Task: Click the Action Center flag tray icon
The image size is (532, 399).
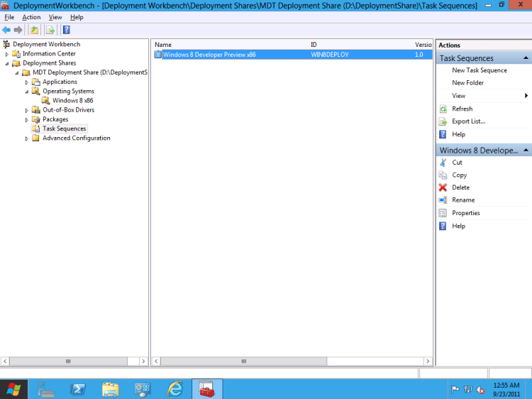Action: pyautogui.click(x=455, y=390)
